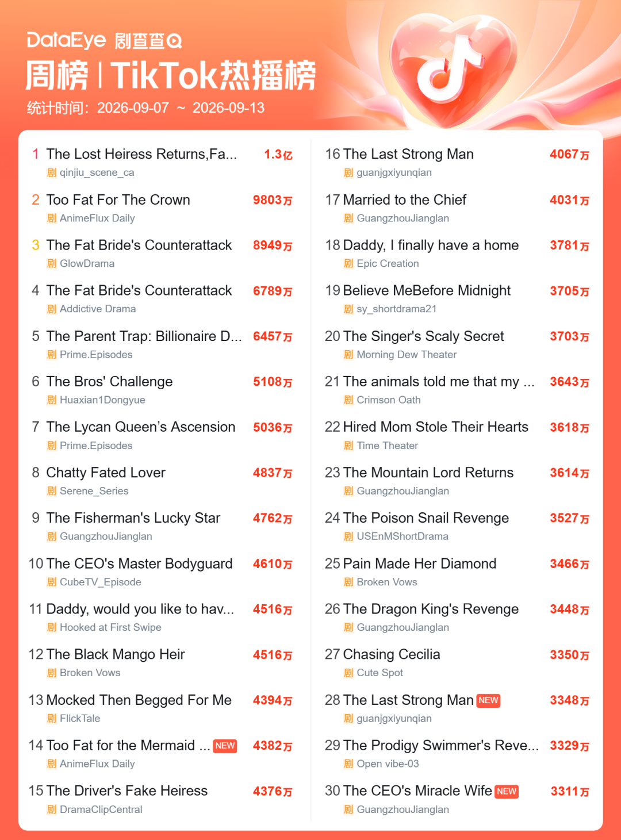Click the 1.3亿 view count
Screen dimensions: 621x840
278,155
